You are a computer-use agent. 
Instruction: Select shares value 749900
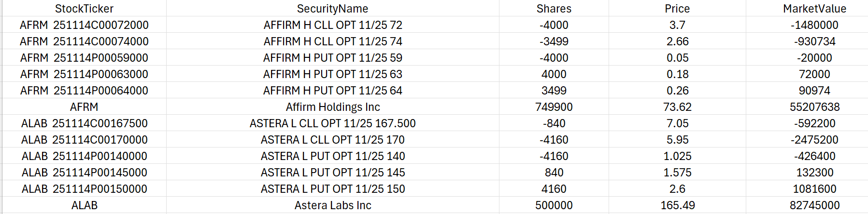coord(554,107)
